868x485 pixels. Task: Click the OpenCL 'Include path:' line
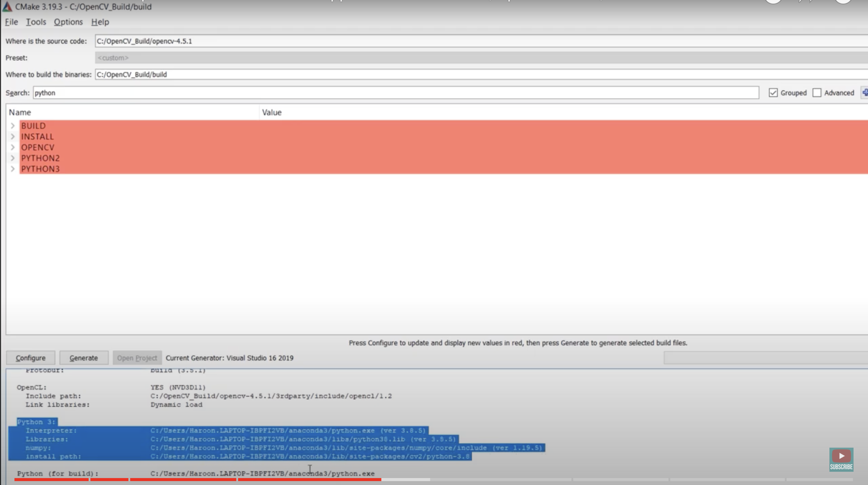coord(209,396)
